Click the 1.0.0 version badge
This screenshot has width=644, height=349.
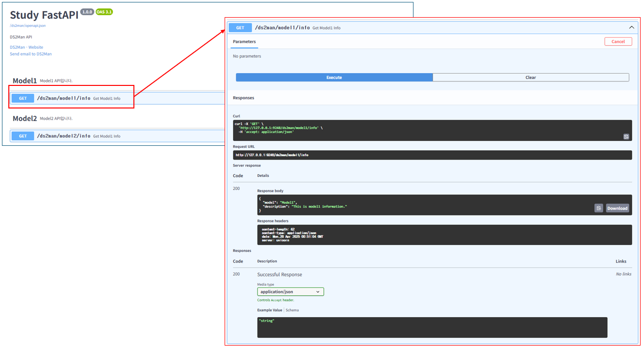pyautogui.click(x=87, y=12)
